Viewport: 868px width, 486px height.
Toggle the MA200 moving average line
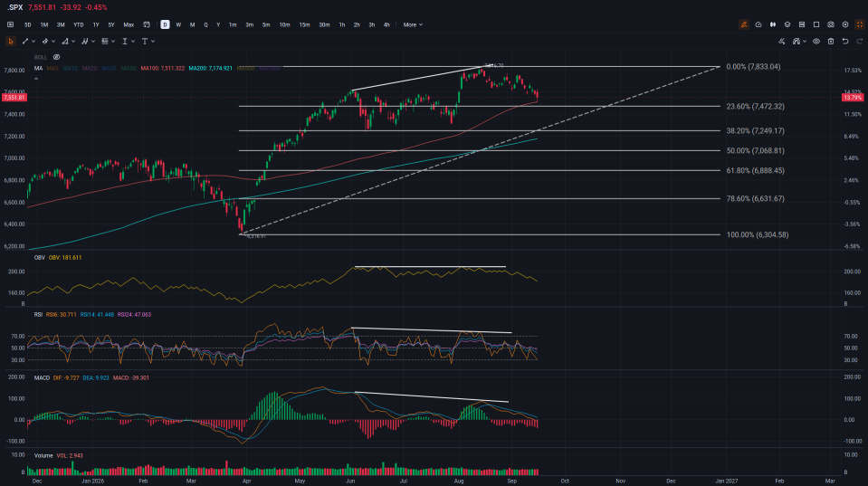point(210,69)
